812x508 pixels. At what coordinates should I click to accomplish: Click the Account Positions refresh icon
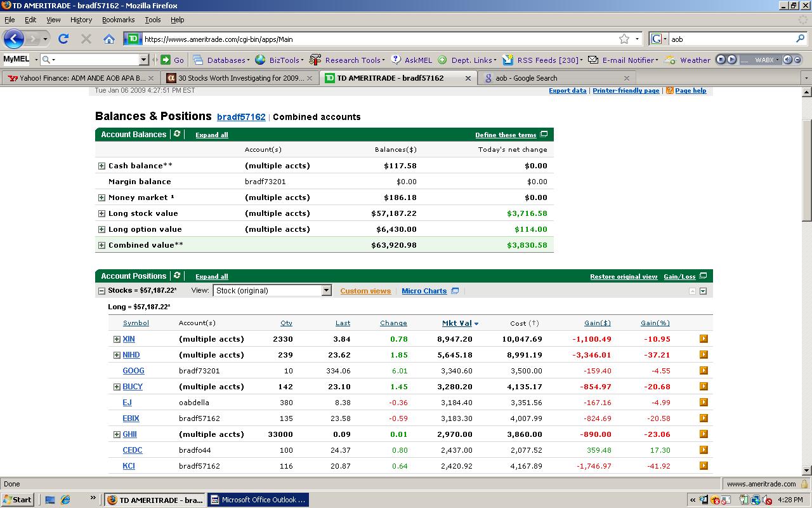click(x=177, y=276)
